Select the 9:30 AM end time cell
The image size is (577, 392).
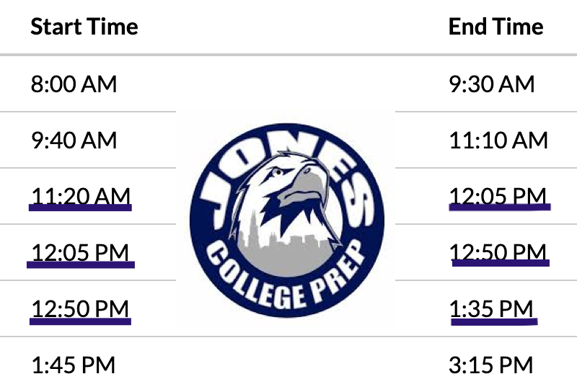491,84
